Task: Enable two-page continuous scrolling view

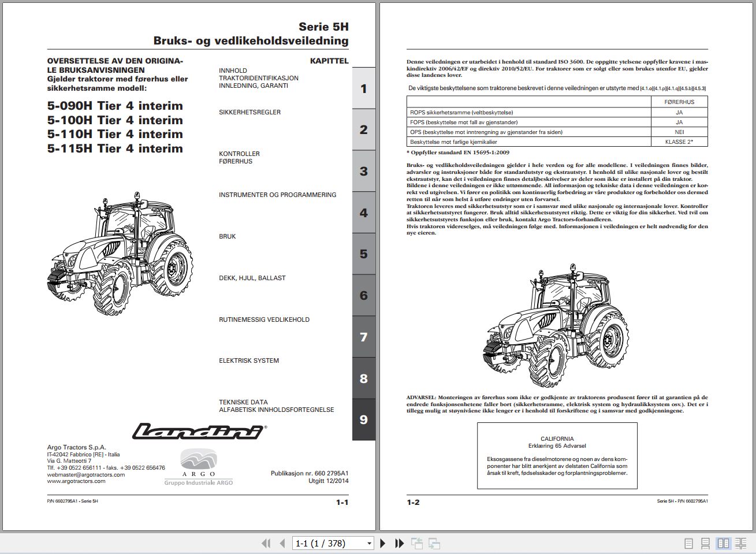Action: [x=740, y=544]
